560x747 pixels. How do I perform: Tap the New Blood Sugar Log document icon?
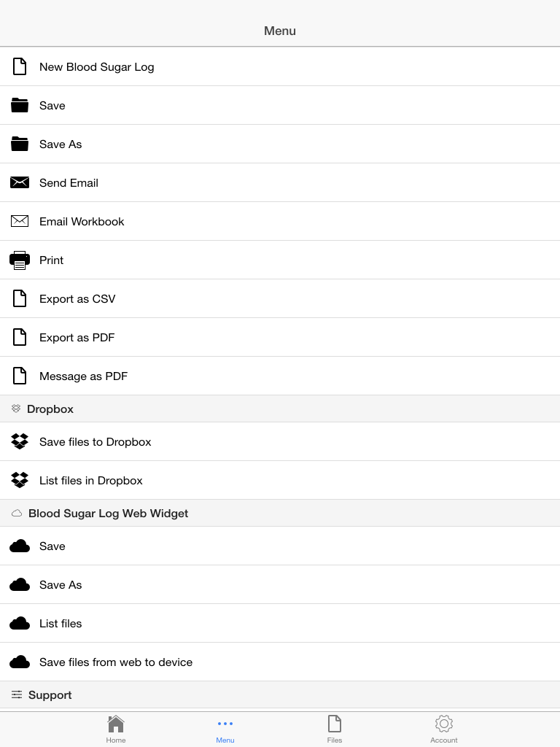point(20,66)
